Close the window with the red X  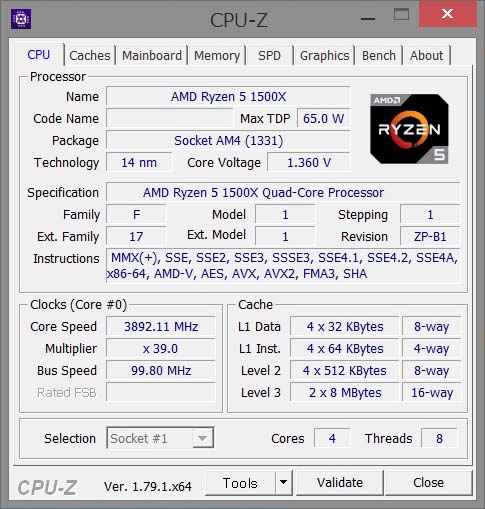pyautogui.click(x=447, y=14)
